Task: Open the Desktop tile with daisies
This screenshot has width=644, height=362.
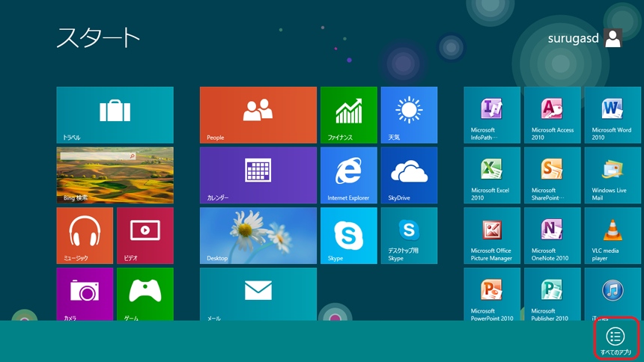Action: click(x=258, y=236)
